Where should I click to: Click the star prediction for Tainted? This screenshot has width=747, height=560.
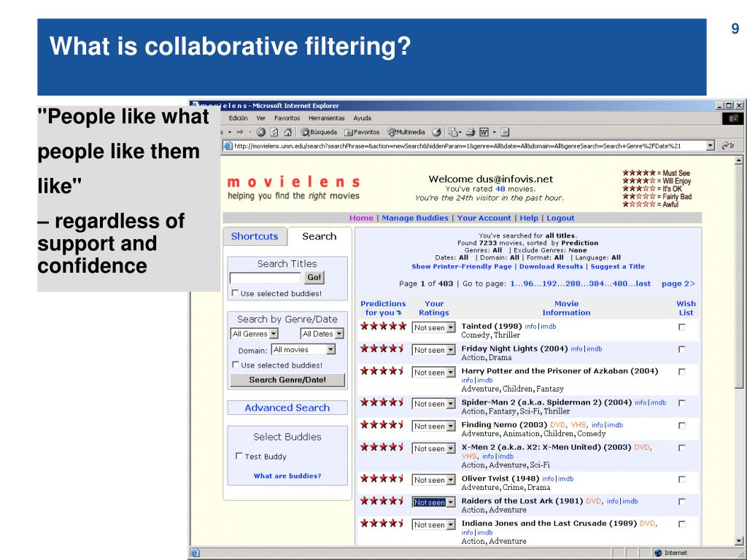pos(383,326)
